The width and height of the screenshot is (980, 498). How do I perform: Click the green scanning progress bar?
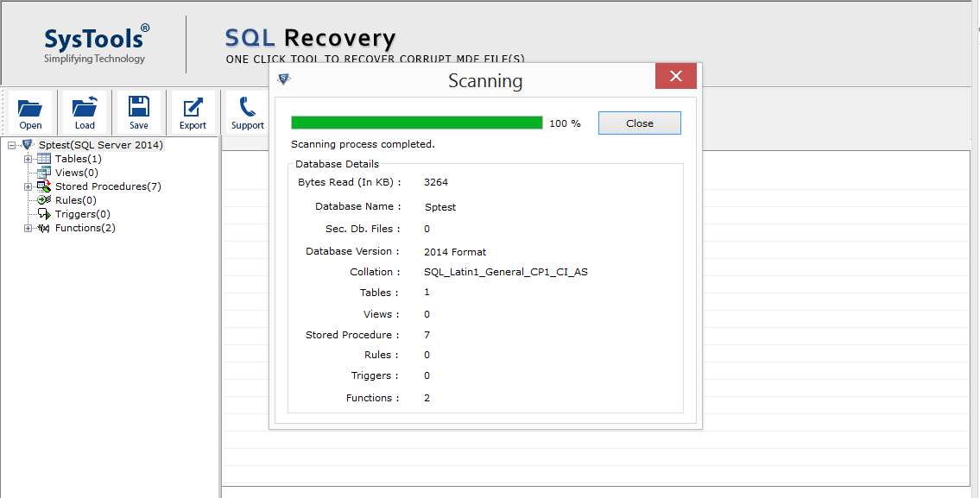(x=417, y=123)
